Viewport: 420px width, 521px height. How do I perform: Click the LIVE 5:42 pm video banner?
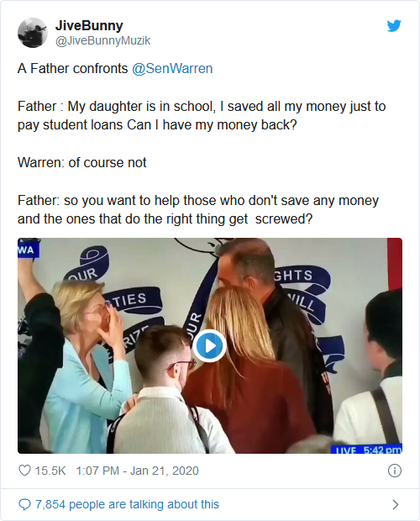pos(366,450)
